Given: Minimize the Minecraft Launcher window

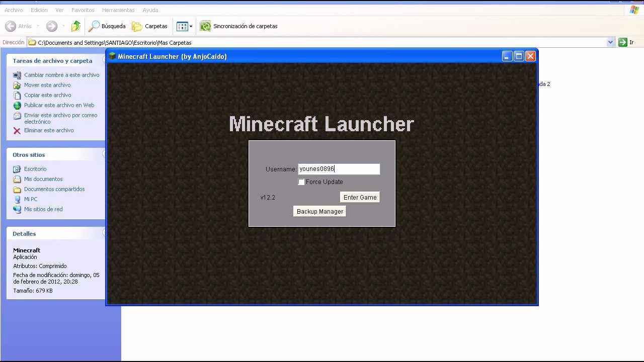Looking at the screenshot, I should pyautogui.click(x=507, y=56).
